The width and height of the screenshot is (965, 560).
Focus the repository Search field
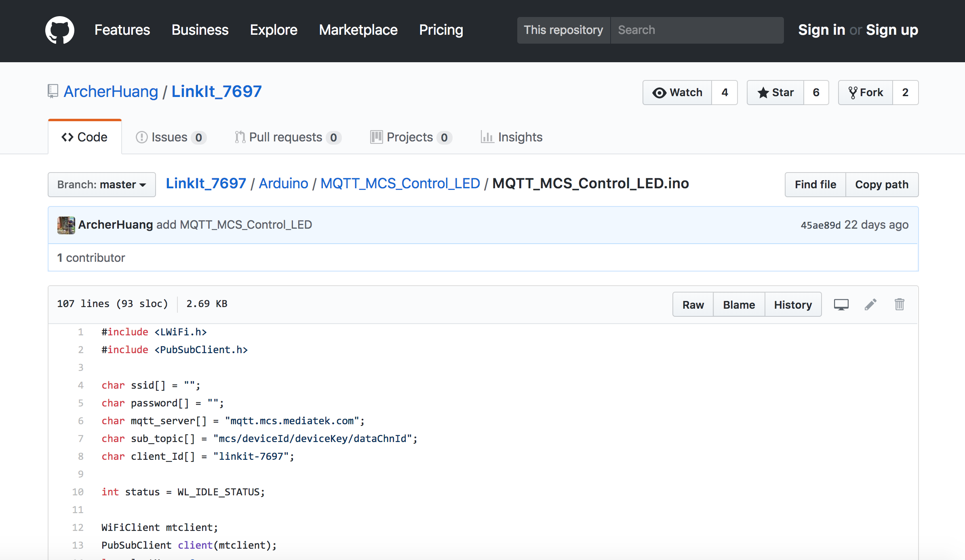697,30
